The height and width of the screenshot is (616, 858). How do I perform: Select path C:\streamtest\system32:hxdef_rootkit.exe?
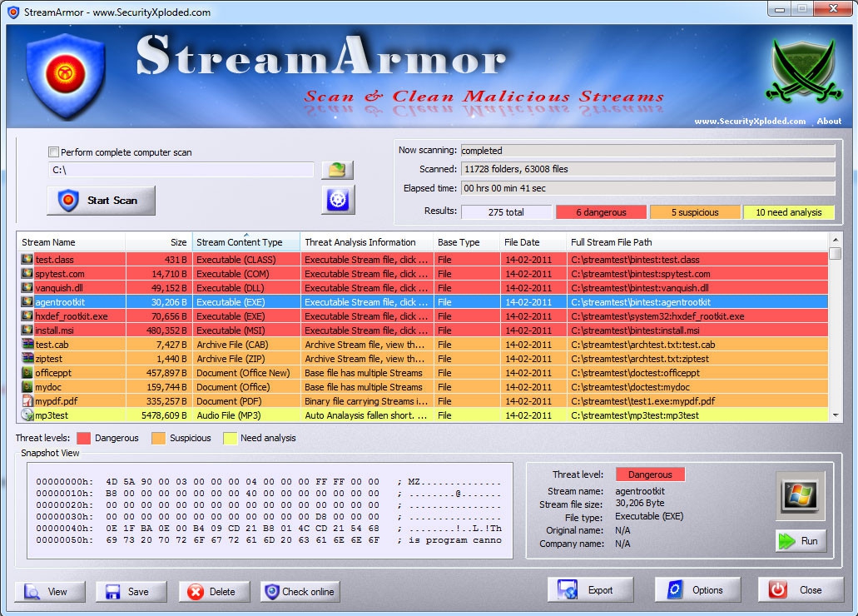pos(657,316)
